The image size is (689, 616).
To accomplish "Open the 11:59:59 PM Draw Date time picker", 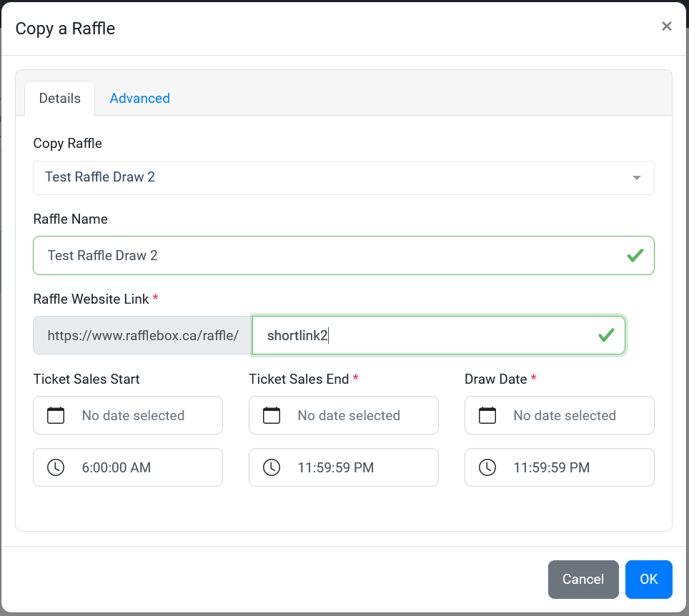I will tap(560, 467).
